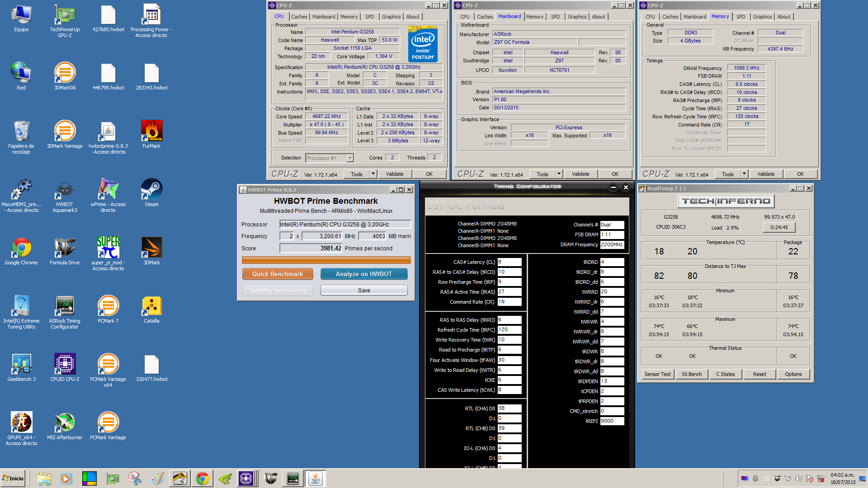Image resolution: width=868 pixels, height=488 pixels.
Task: Click Analyze on HWBOT button
Action: pos(364,274)
